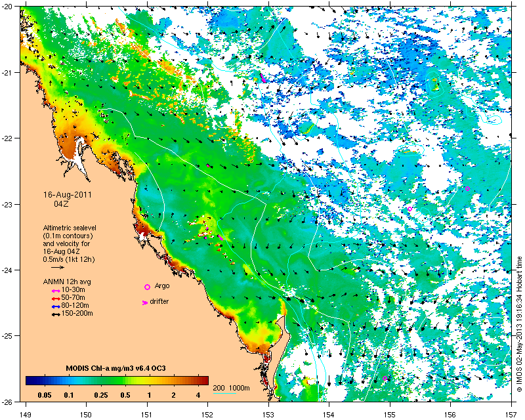525x420 pixels.
Task: Click the 0.5m/s velocity scale arrow
Action: pyautogui.click(x=58, y=267)
